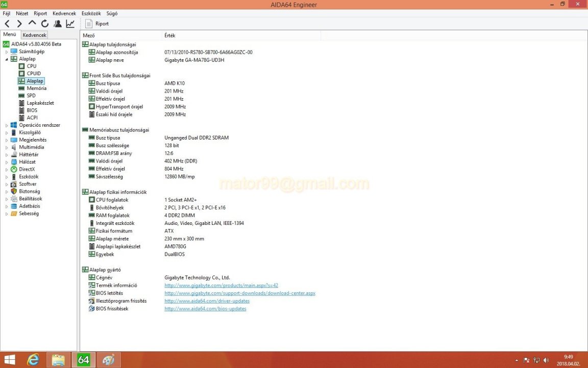Expand the Hálózat tree node
588x368 pixels.
(x=6, y=162)
